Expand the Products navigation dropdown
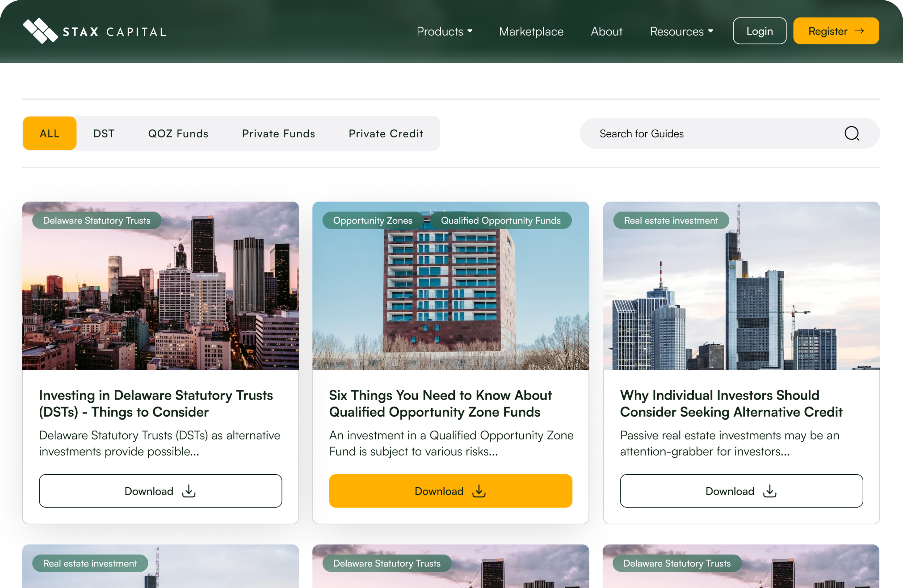 [444, 31]
